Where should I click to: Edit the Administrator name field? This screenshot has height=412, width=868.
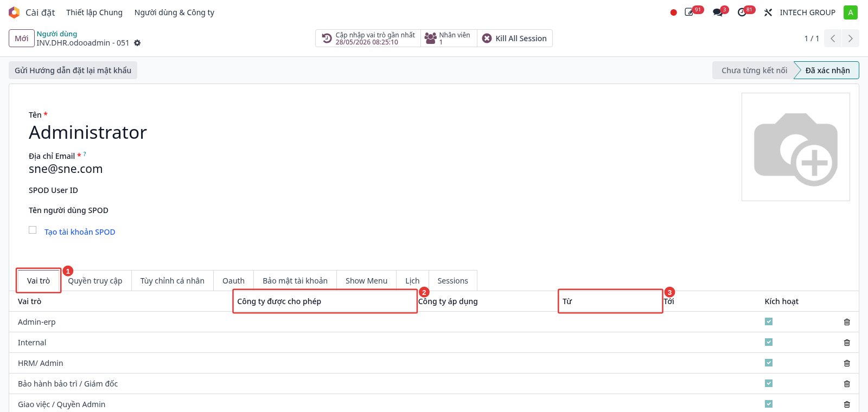(x=88, y=132)
